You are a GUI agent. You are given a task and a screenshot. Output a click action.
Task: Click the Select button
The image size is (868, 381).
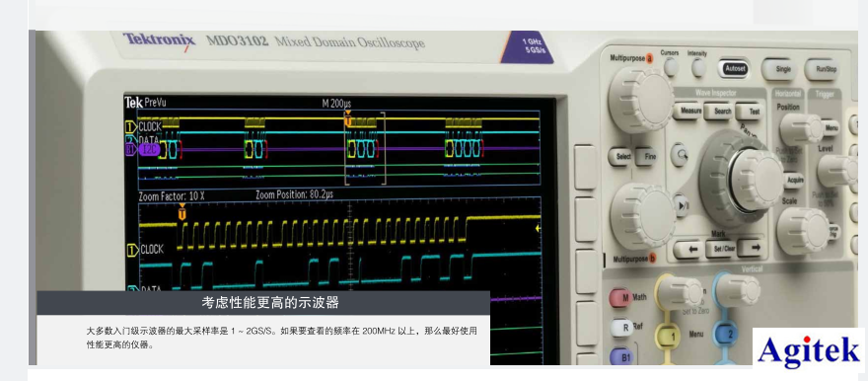621,156
